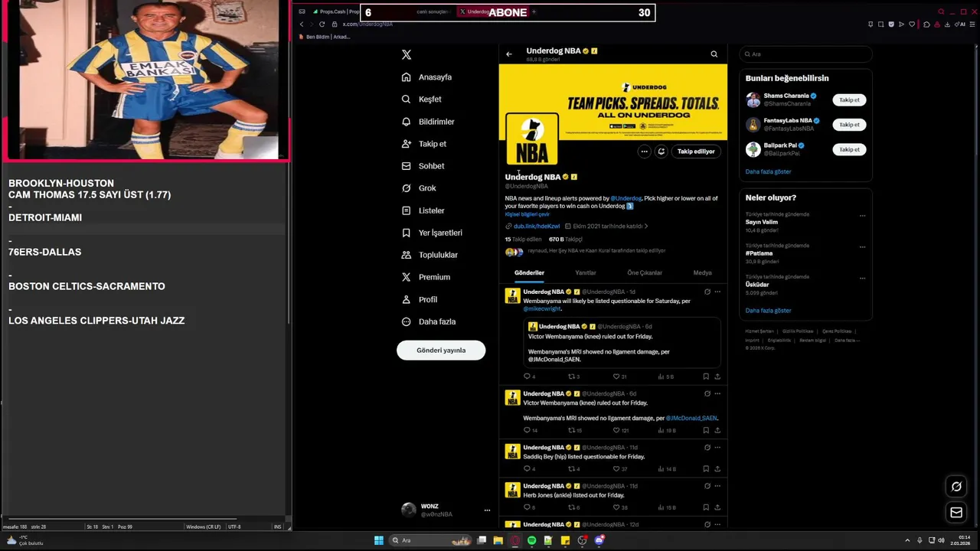Open more options for #Patlama trend
Image resolution: width=980 pixels, height=551 pixels.
pyautogui.click(x=862, y=247)
